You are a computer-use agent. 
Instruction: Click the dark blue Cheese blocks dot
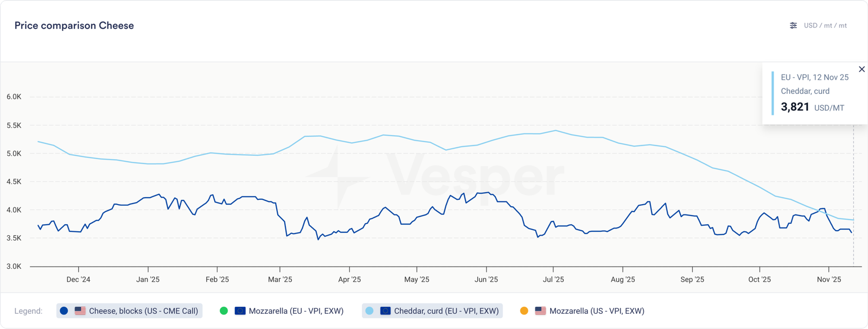coord(64,311)
